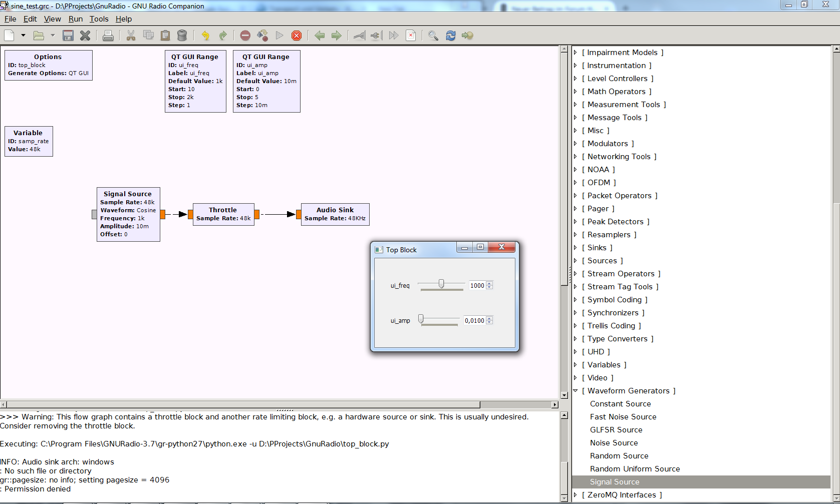Open the OOT modules browser icon
Screen dimensions: 840x504
tap(468, 36)
